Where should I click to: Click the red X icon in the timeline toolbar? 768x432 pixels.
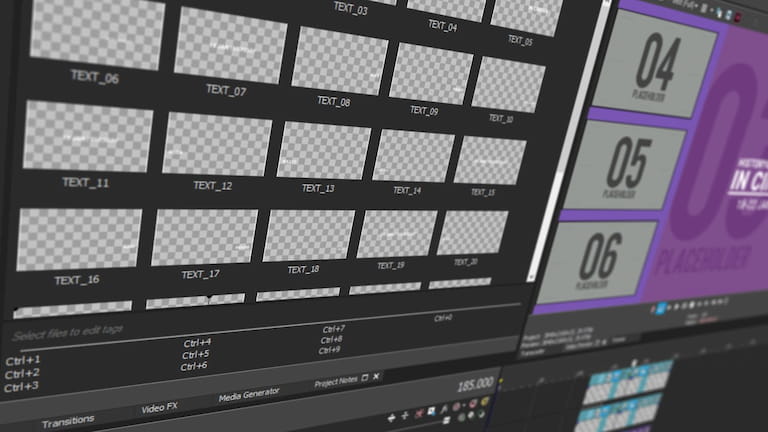click(419, 414)
